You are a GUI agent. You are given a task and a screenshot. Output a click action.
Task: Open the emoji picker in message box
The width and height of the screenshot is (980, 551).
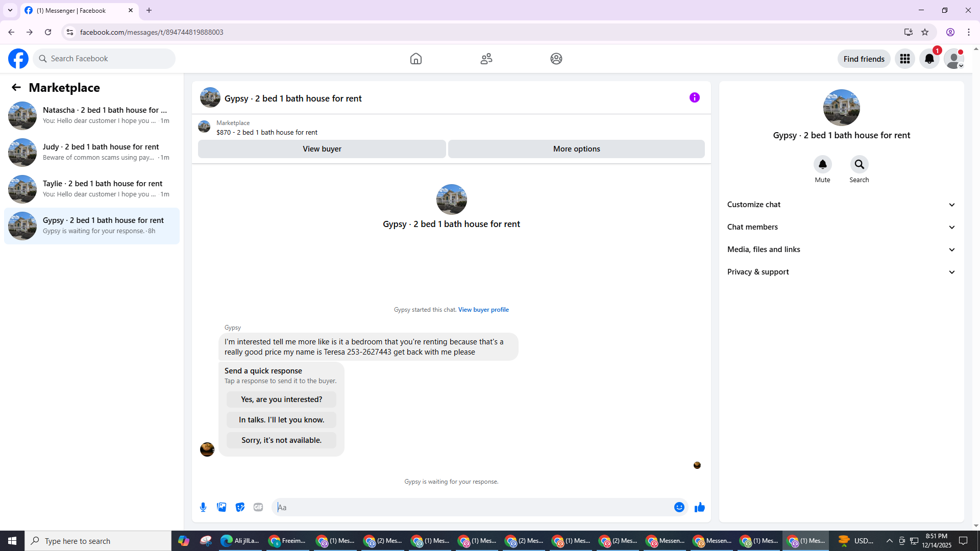(679, 507)
